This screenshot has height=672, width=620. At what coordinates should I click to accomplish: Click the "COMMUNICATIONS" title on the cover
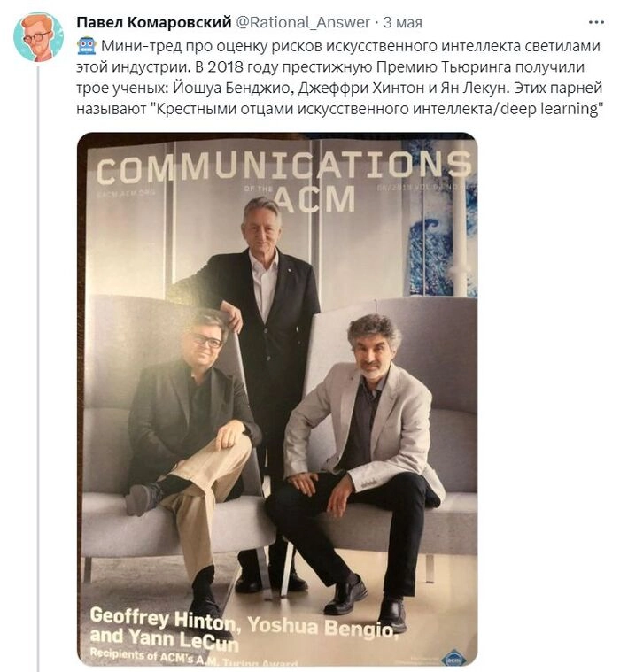(282, 166)
